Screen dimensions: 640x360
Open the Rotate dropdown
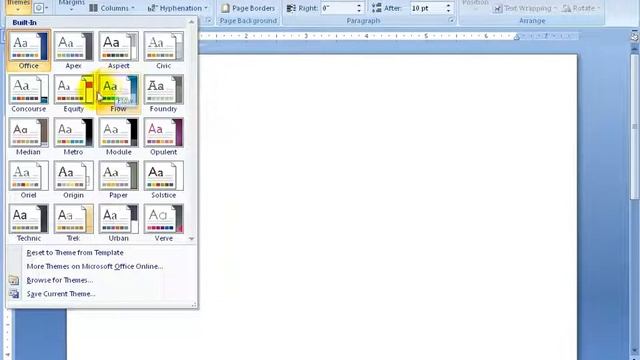coord(580,8)
